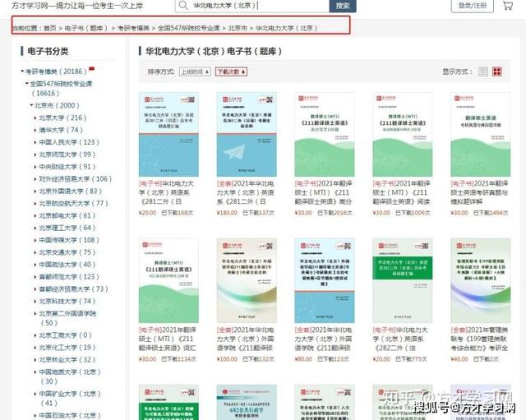Open 全国547所院校专业课 breadcrumb link
Image resolution: width=526 pixels, height=420 pixels.
(188, 28)
